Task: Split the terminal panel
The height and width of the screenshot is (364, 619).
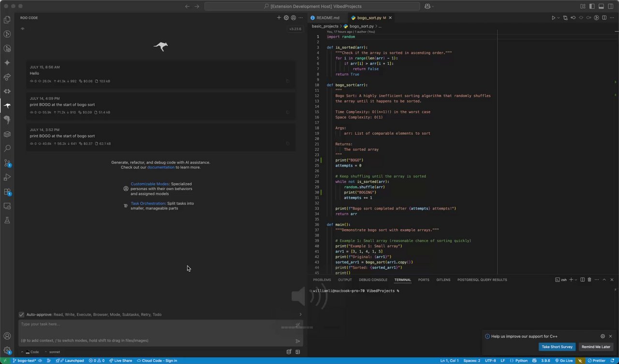Action: [582, 279]
